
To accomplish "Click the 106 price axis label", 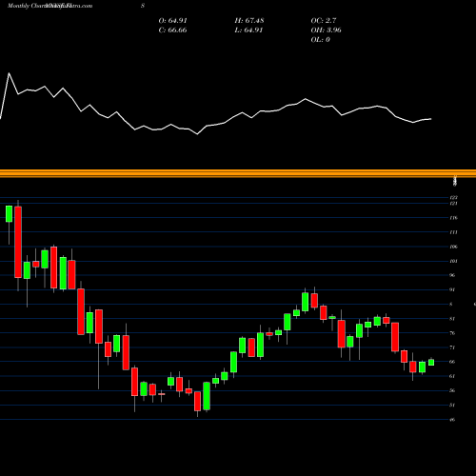I will click(453, 247).
